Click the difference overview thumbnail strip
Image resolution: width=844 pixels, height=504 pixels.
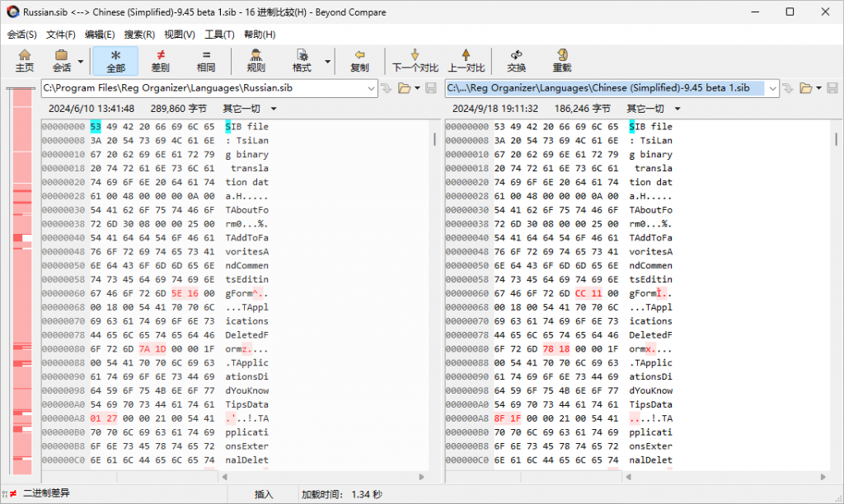22,281
